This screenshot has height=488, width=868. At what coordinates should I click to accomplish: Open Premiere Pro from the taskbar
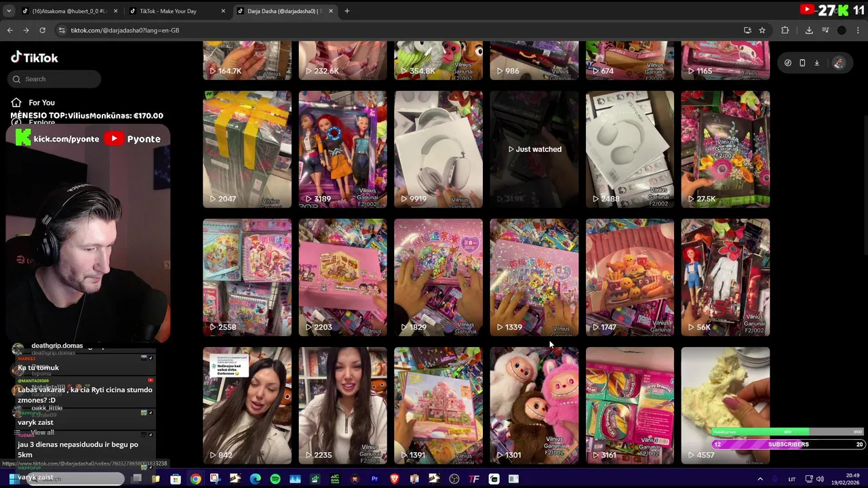374,479
